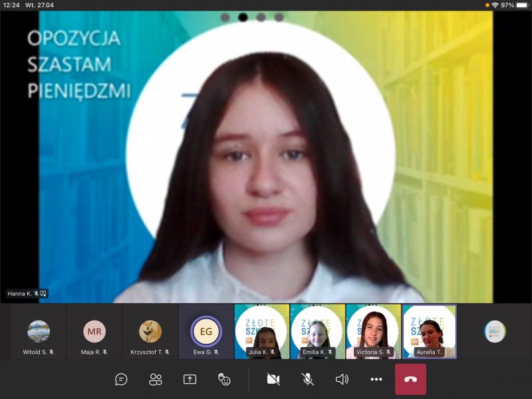The width and height of the screenshot is (532, 399).
Task: Open speaker audio options
Action: pos(342,379)
